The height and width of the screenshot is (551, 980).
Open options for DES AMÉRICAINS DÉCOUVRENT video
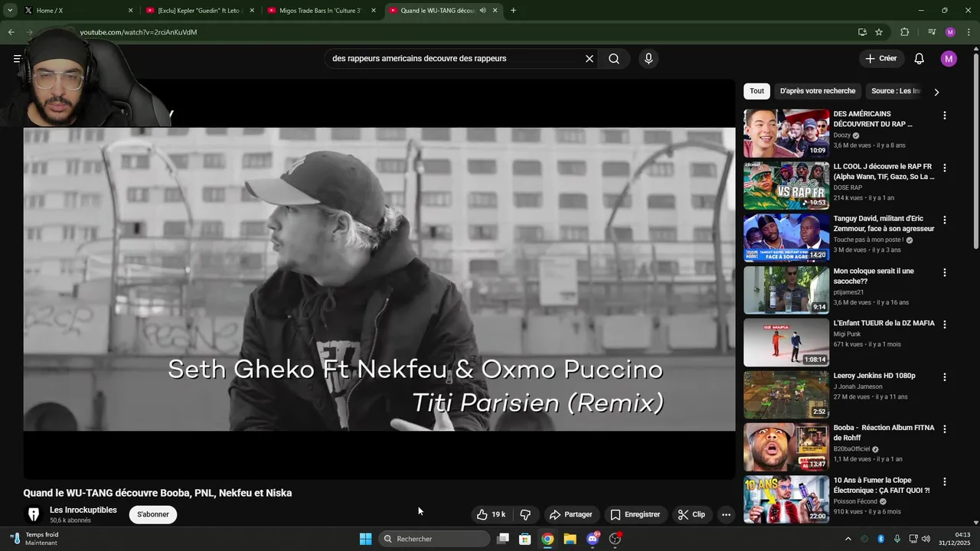click(x=944, y=116)
